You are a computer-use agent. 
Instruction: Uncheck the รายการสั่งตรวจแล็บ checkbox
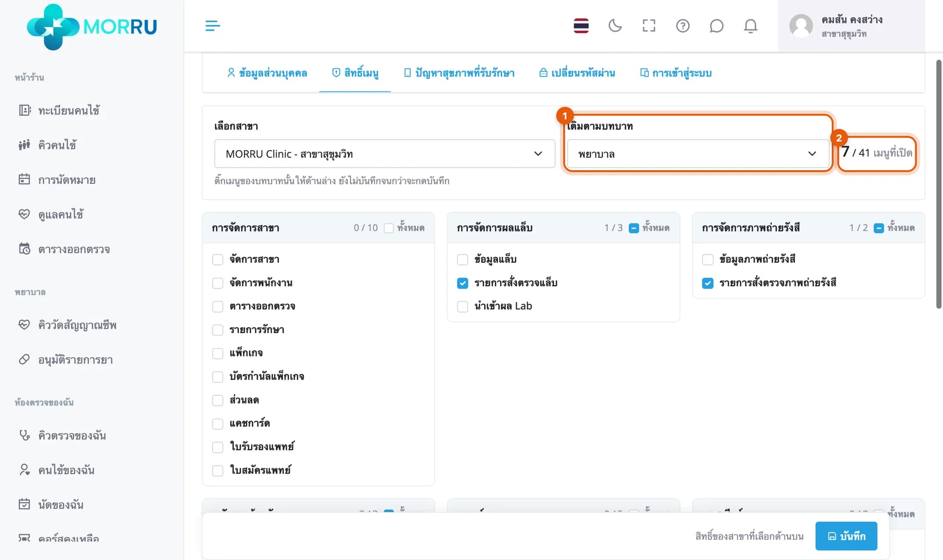(x=463, y=283)
